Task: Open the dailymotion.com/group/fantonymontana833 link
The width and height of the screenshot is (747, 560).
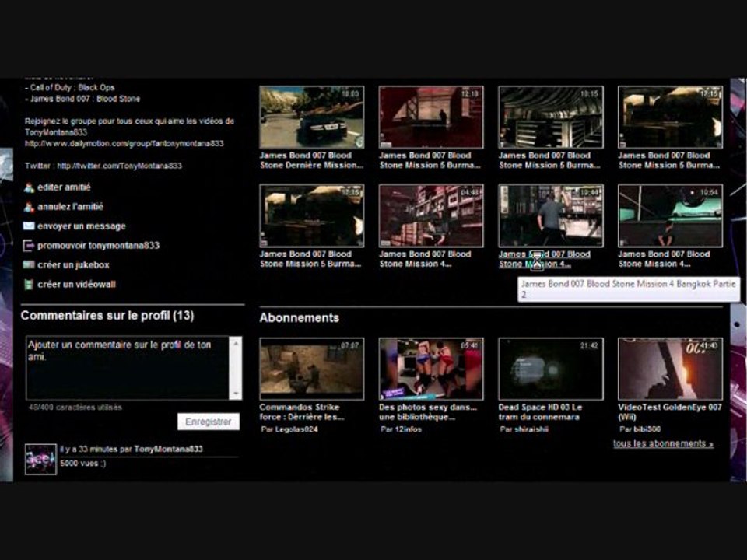Action: pos(124,143)
